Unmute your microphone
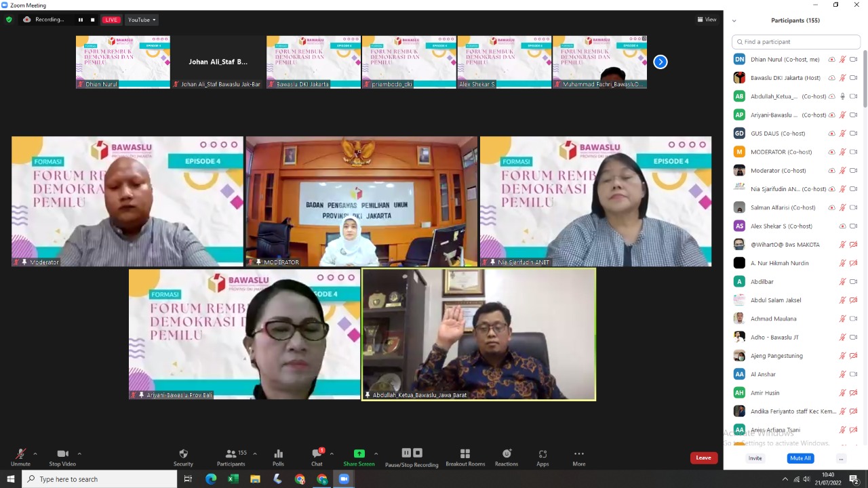868x488 pixels. (x=20, y=455)
